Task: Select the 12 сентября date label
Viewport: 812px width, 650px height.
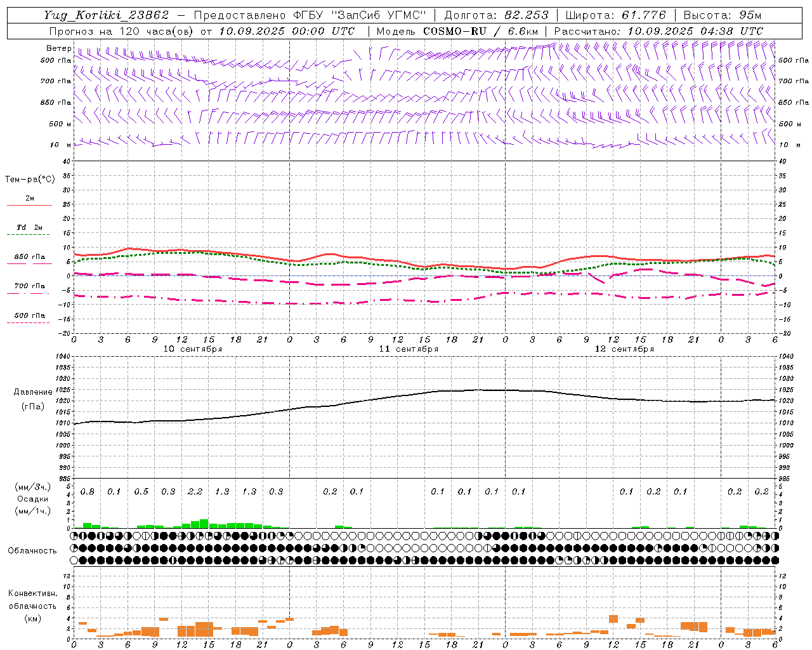Action: click(624, 349)
